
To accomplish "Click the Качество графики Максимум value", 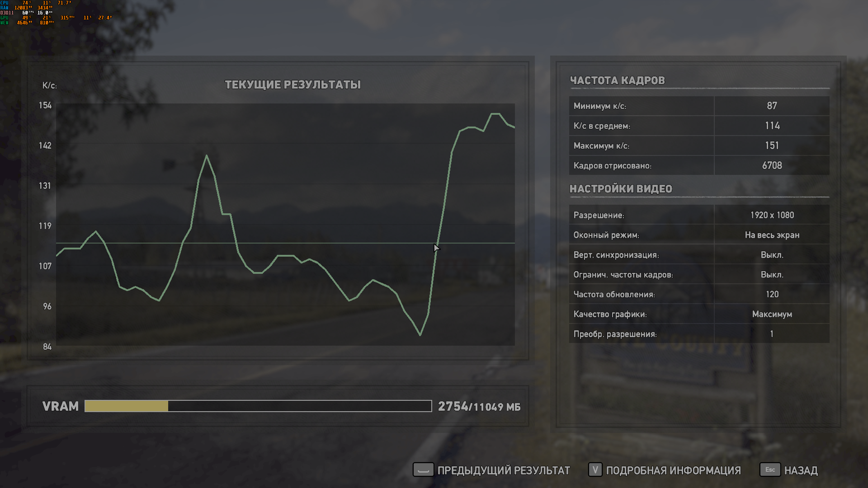I will click(772, 314).
